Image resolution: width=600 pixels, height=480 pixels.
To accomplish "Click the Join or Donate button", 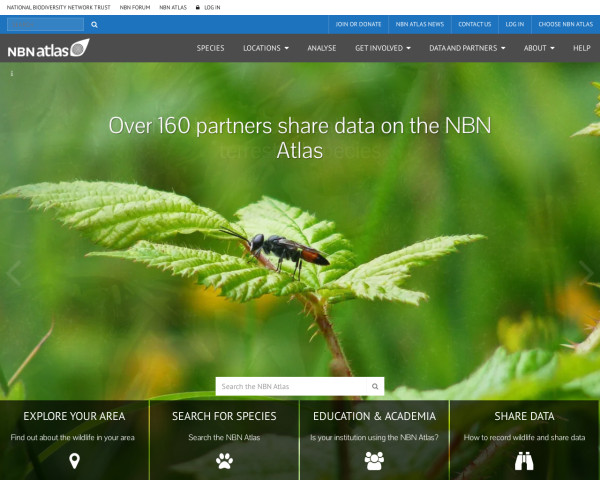I will pos(356,24).
